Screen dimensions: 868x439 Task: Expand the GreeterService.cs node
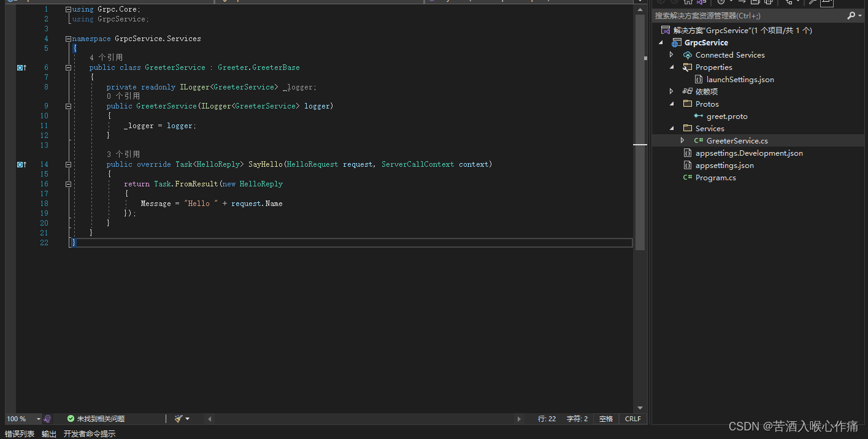click(x=682, y=140)
